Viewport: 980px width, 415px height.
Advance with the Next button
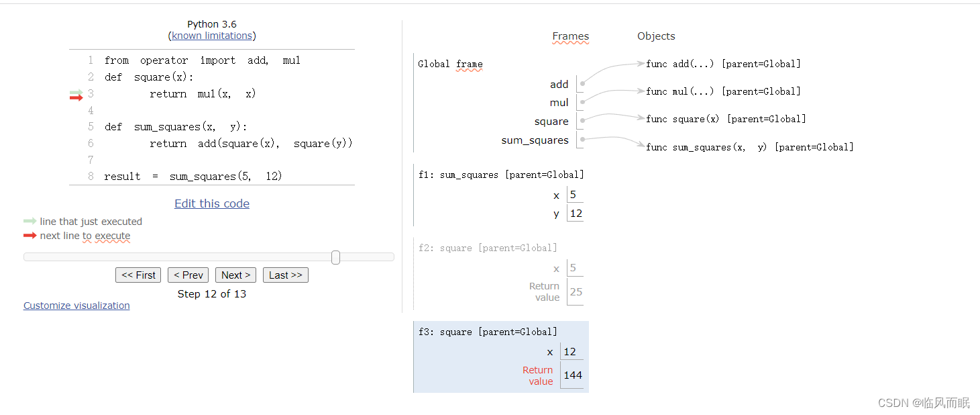coord(235,275)
